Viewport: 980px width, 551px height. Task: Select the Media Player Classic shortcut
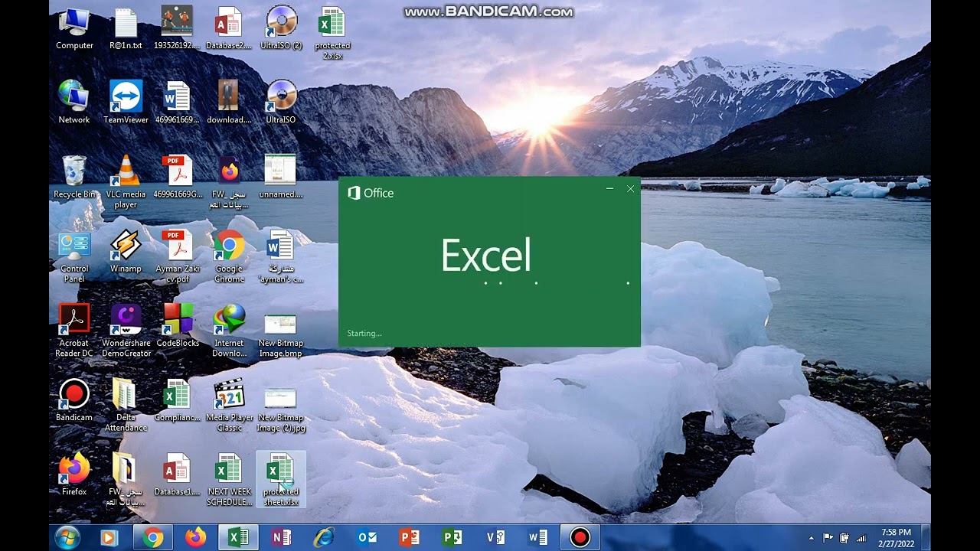(229, 405)
